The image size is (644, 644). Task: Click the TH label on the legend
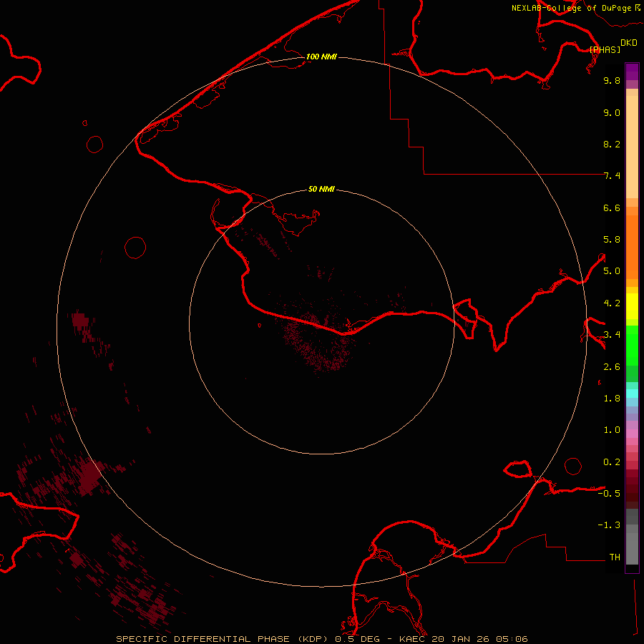[x=614, y=557]
